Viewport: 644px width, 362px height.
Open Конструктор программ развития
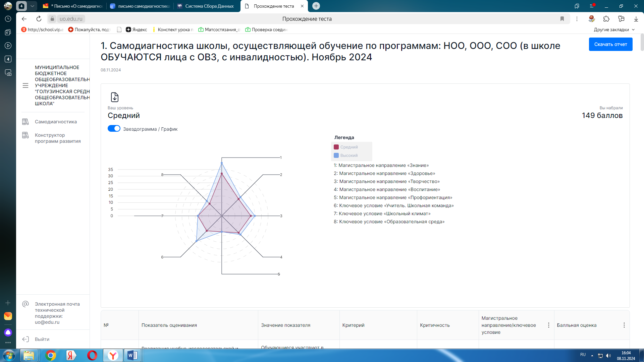(58, 138)
